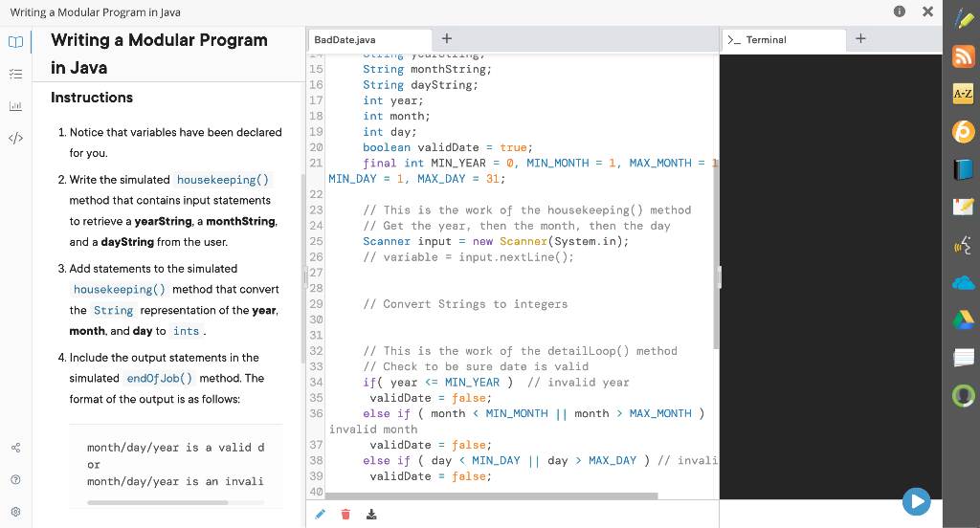Select the BadDate.java editor tab
This screenshot has height=528, width=980.
pyautogui.click(x=369, y=40)
